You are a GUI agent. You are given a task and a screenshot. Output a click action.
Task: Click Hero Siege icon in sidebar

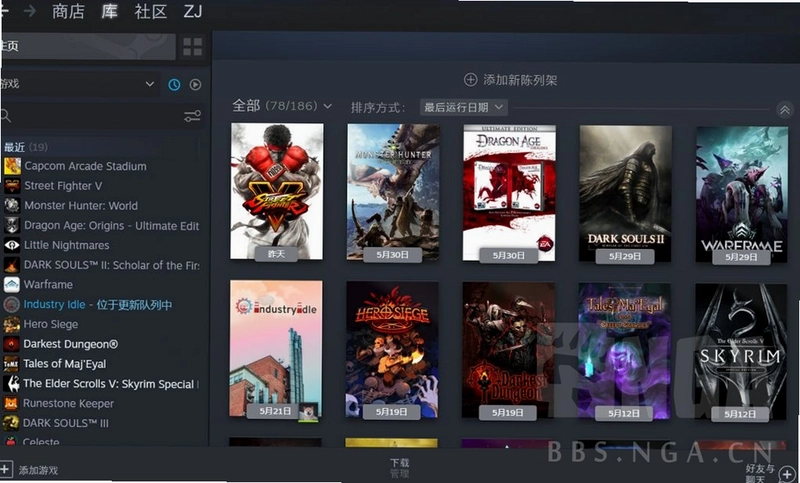click(x=12, y=324)
